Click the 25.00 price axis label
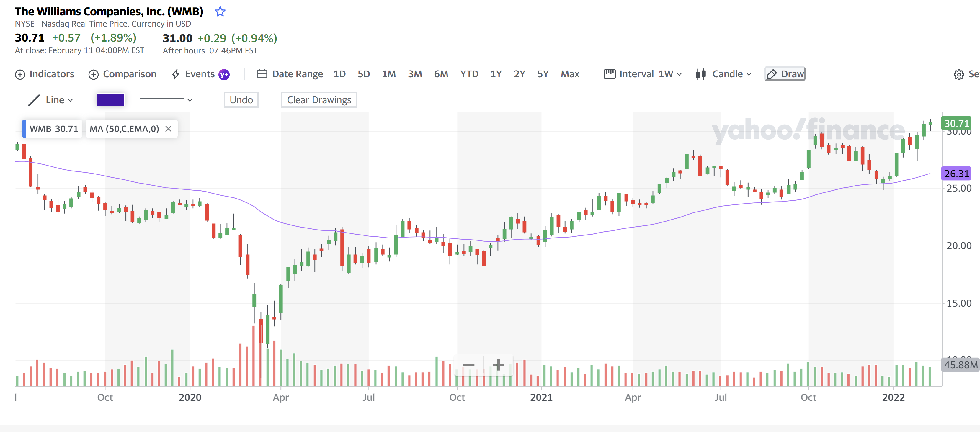 [x=959, y=188]
